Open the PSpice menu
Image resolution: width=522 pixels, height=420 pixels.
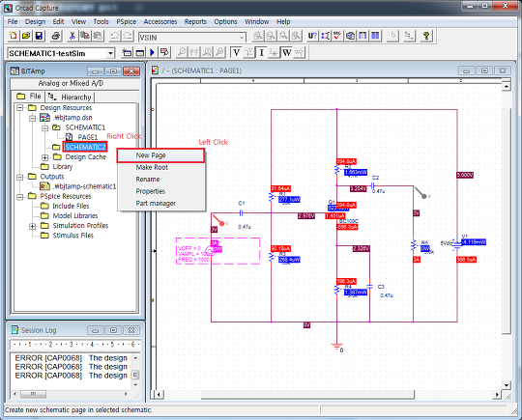coord(127,21)
